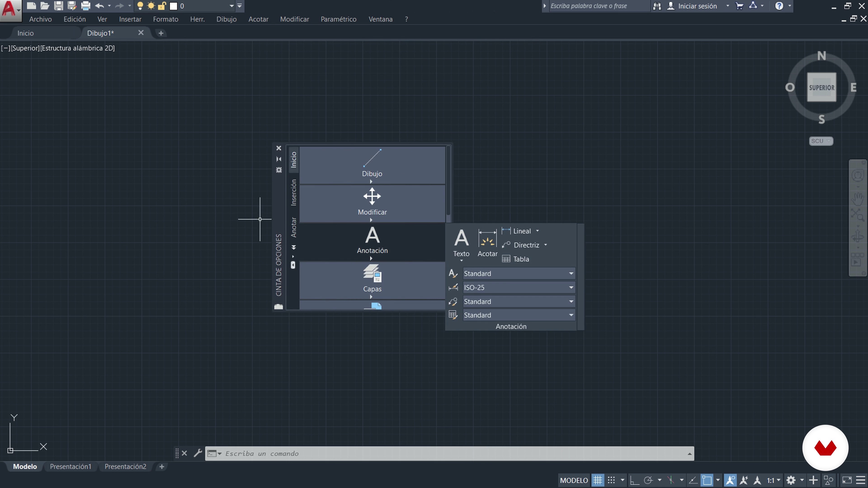The height and width of the screenshot is (488, 868).
Task: Click the Print (plot) icon
Action: pos(86,6)
